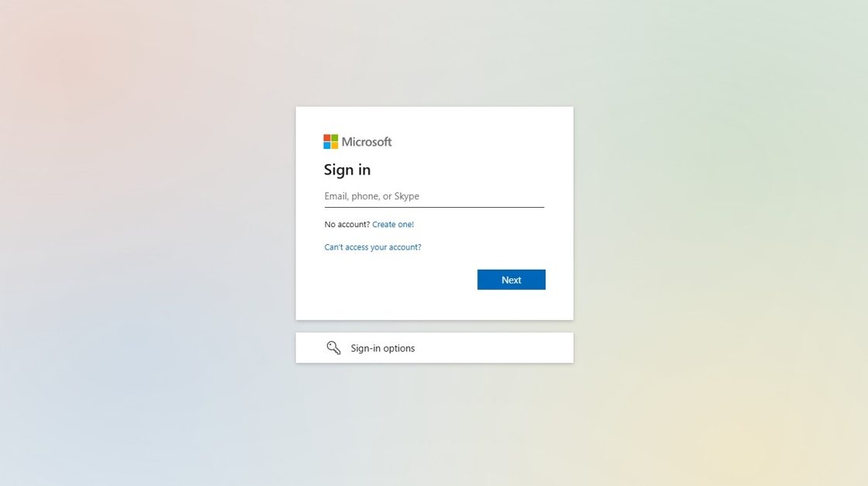Click the Sign in heading
868x486 pixels.
click(x=347, y=170)
